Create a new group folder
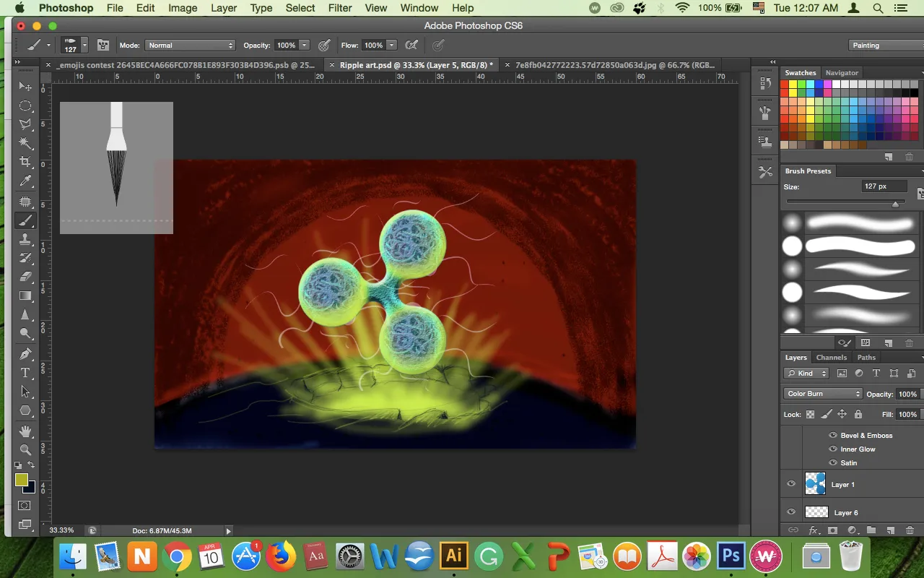 [x=871, y=530]
